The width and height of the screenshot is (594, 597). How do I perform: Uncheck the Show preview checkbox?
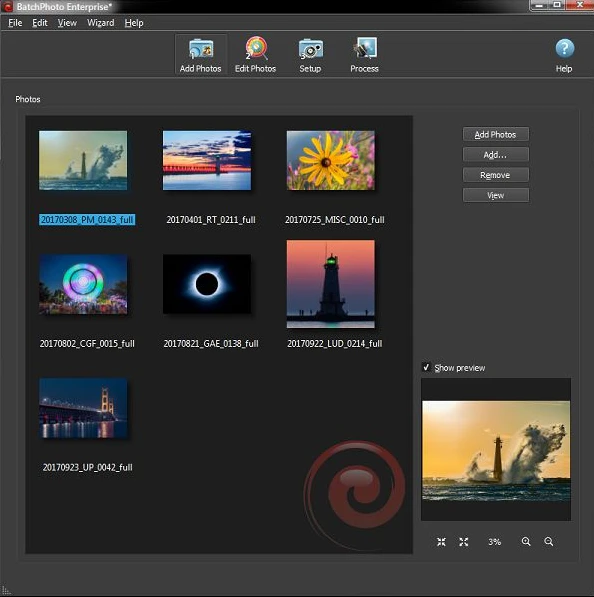coord(426,367)
